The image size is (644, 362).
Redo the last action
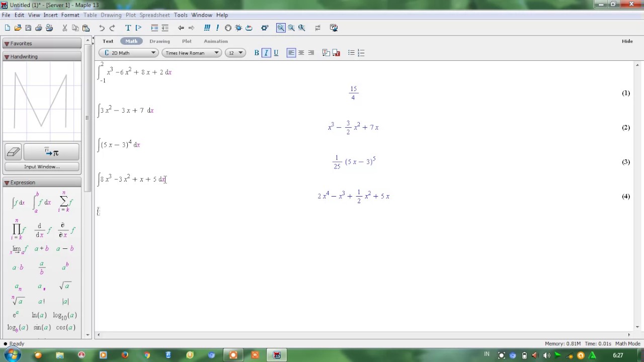(x=112, y=28)
